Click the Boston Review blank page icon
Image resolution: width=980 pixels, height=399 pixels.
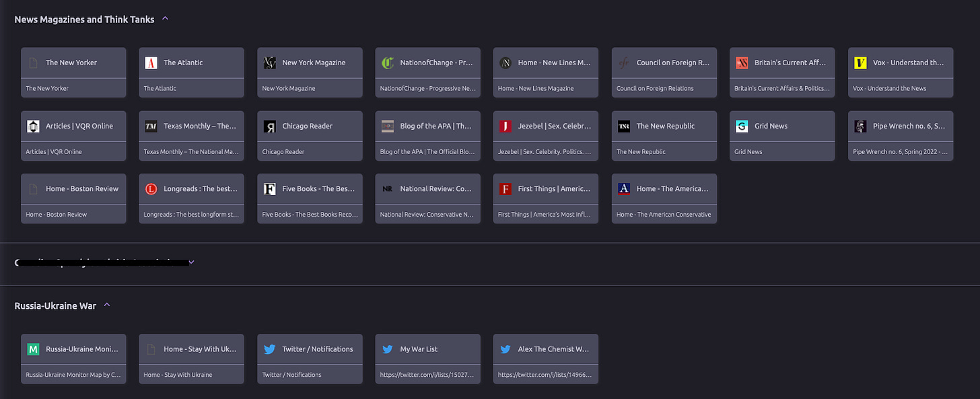(33, 189)
